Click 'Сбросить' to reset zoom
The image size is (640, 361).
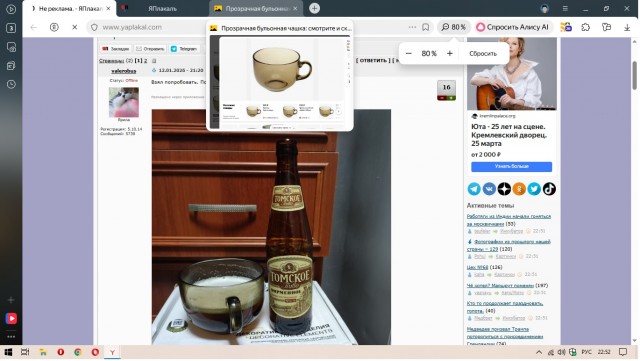[483, 53]
